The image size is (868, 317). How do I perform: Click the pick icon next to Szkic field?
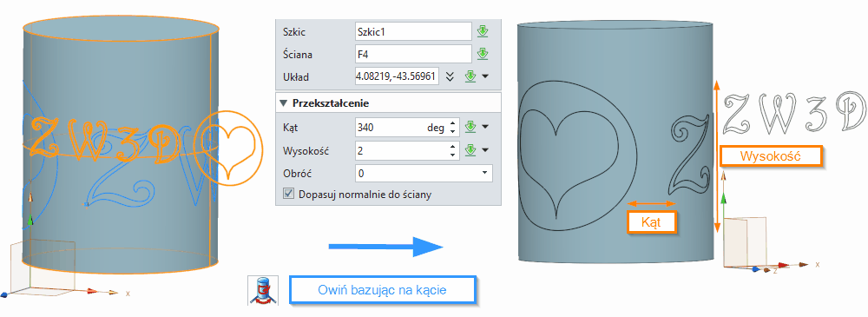(x=483, y=32)
